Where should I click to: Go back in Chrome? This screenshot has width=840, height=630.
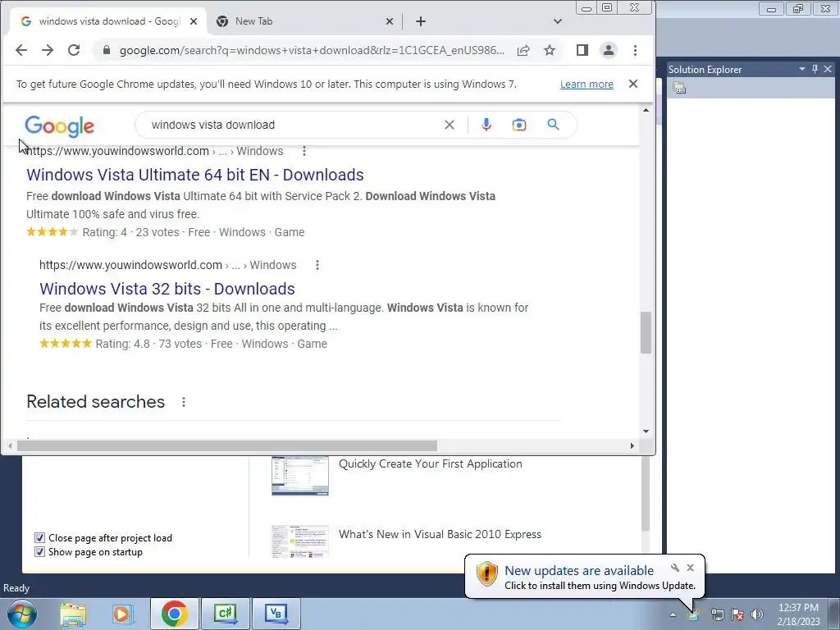pos(21,50)
